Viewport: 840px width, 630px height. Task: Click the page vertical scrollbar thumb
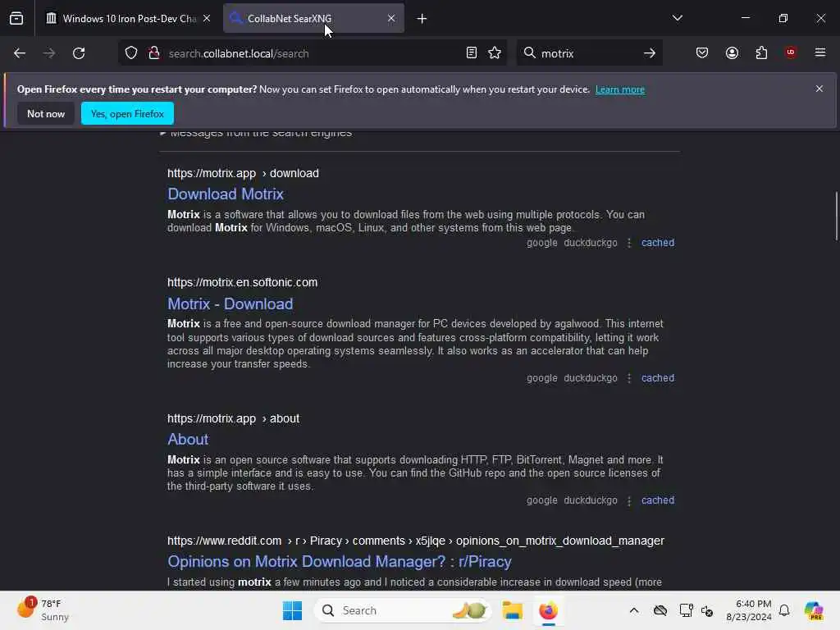(836, 216)
